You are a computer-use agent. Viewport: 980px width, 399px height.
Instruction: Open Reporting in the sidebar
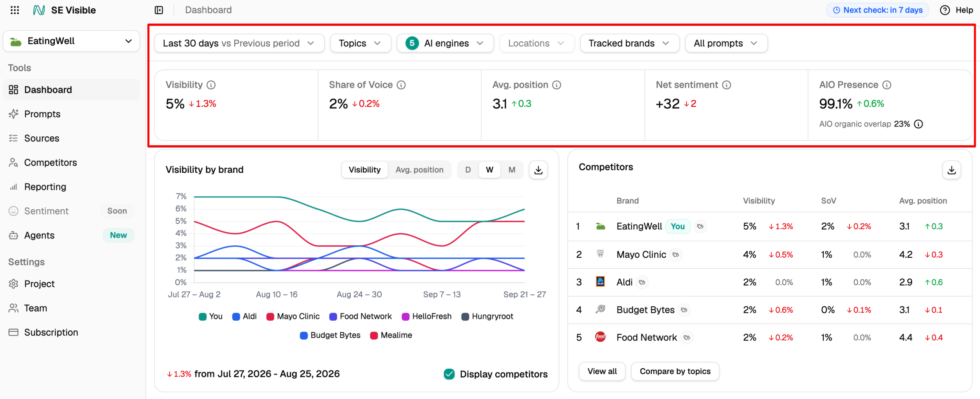coord(71,187)
